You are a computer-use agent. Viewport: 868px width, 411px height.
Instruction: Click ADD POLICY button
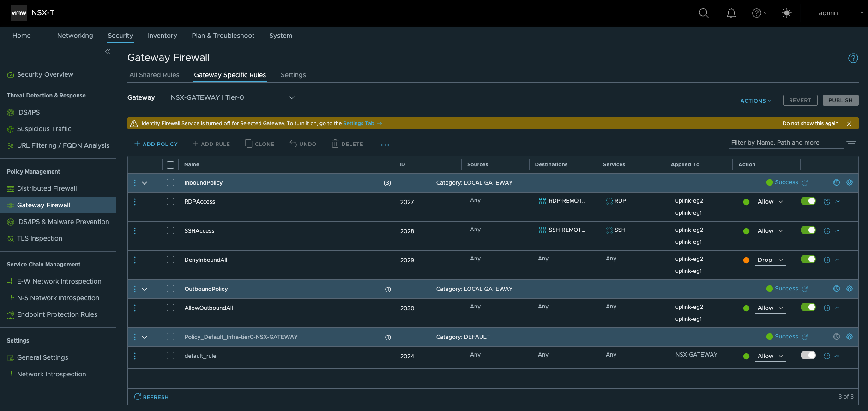[x=156, y=144]
